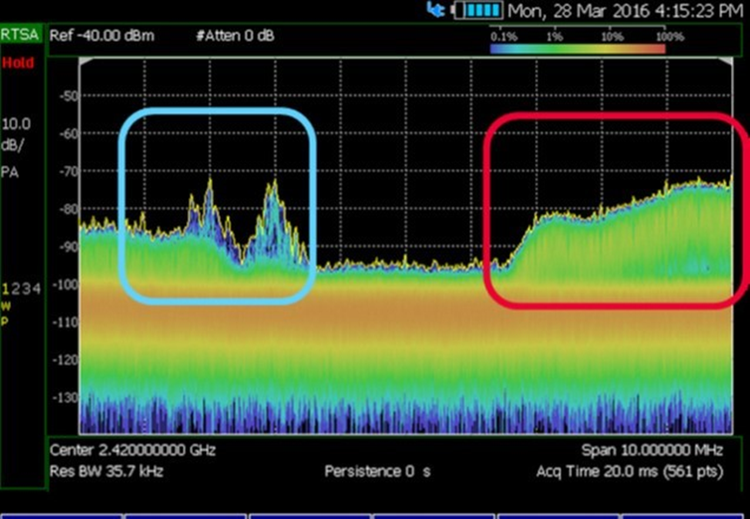The image size is (750, 519).
Task: Select trace number 1 indicator
Action: click(x=5, y=289)
